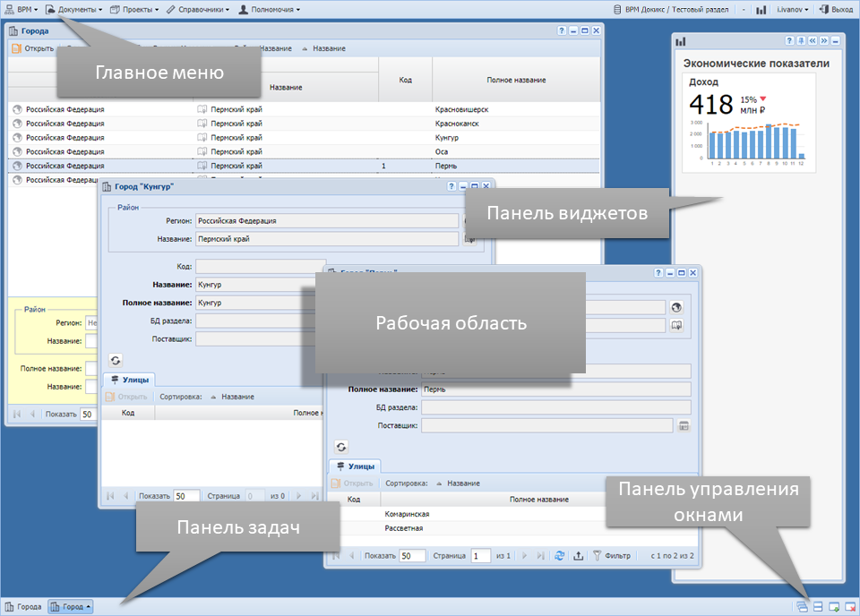860x616 pixels.
Task: Open help in Город "Пермь" window
Action: pyautogui.click(x=658, y=273)
